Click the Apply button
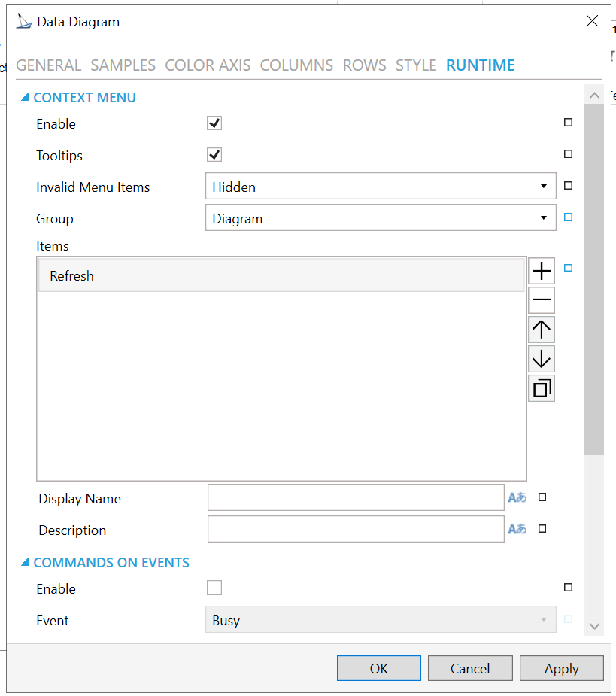 (561, 668)
